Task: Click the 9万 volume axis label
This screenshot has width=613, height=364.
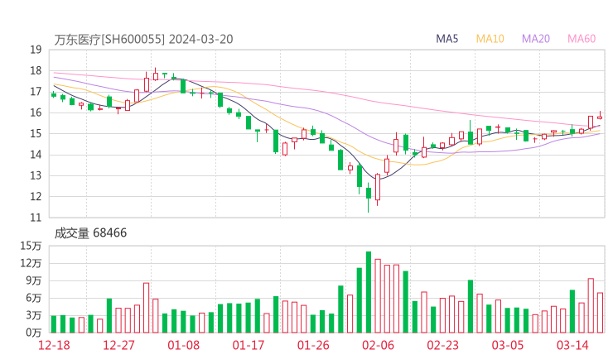Action: [x=34, y=280]
